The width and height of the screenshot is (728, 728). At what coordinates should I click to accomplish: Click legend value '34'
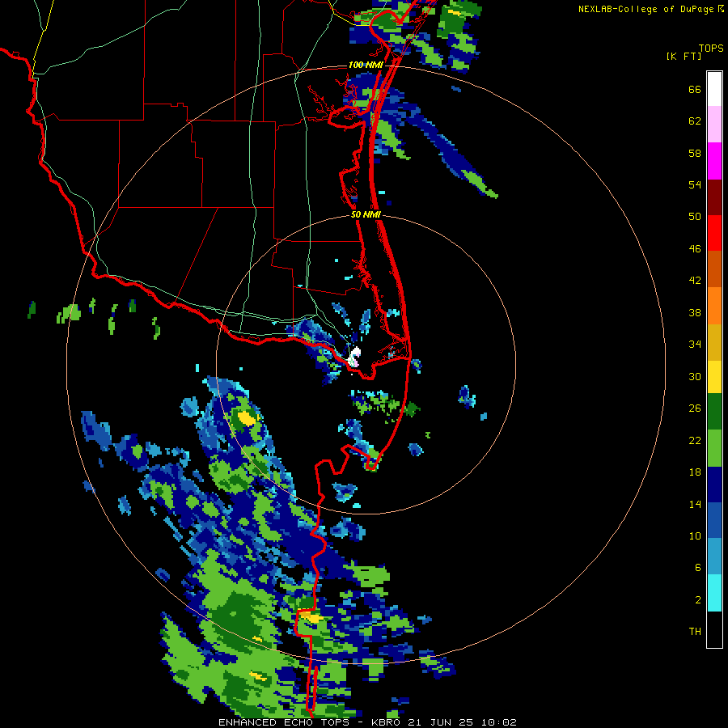695,345
